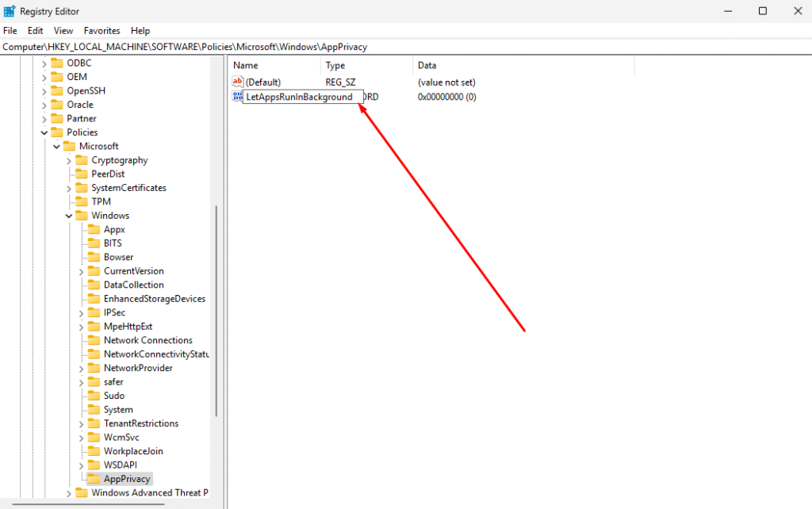
Task: Select the AppPrivacy folder icon
Action: [94, 479]
